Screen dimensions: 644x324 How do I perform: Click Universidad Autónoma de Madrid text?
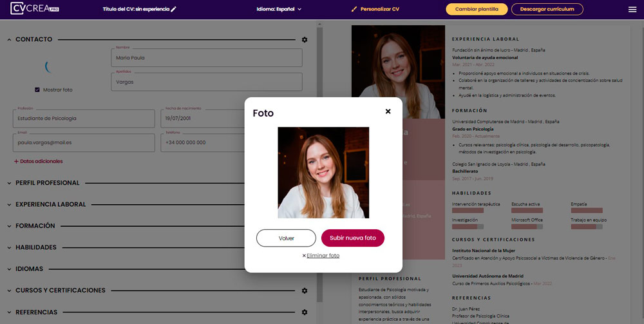488,276
